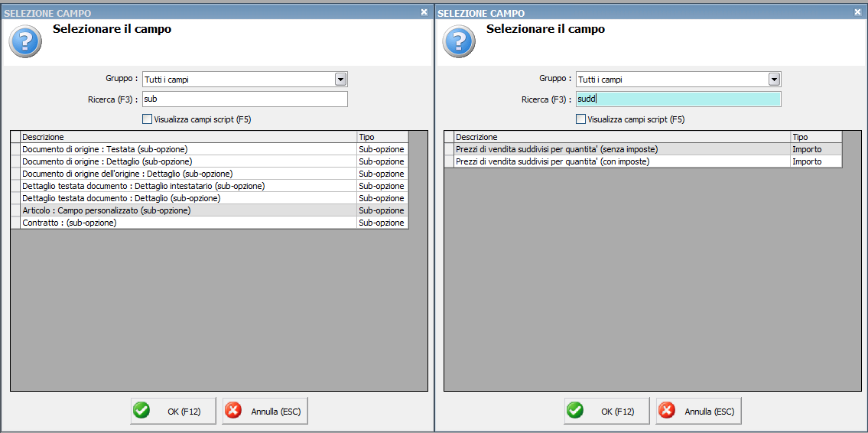Click row selector of 'con imposte' row
The height and width of the screenshot is (433, 868).
450,161
